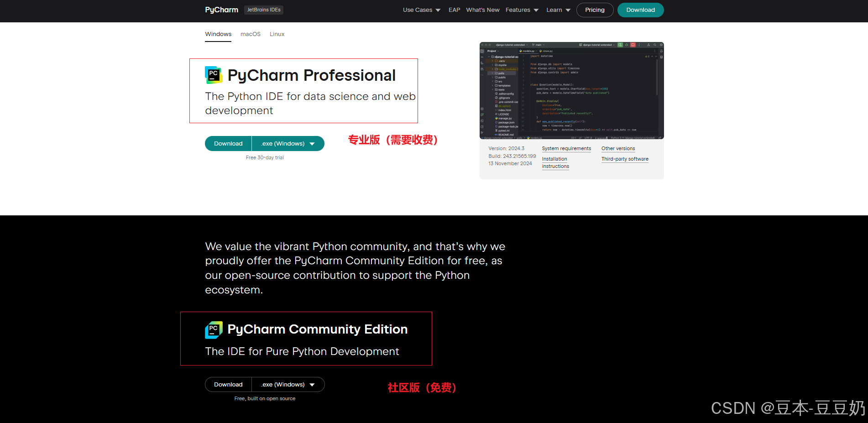The width and height of the screenshot is (868, 423).
Task: Click the Learn dropdown arrow
Action: (568, 10)
